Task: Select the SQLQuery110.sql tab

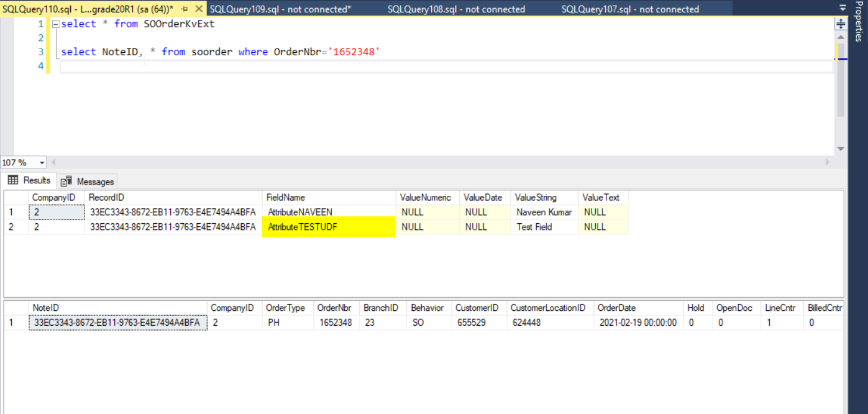Action: [x=88, y=9]
